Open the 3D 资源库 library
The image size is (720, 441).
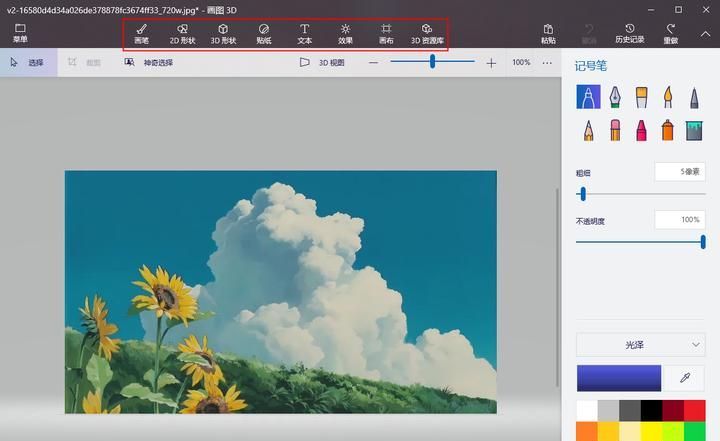pos(427,34)
